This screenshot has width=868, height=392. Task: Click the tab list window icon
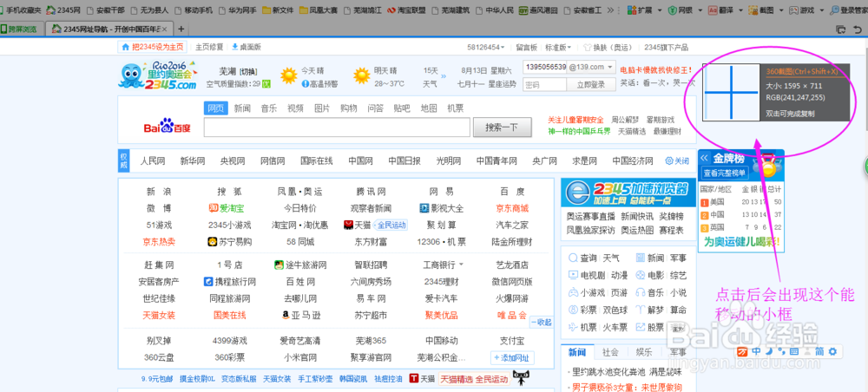pyautogui.click(x=842, y=29)
